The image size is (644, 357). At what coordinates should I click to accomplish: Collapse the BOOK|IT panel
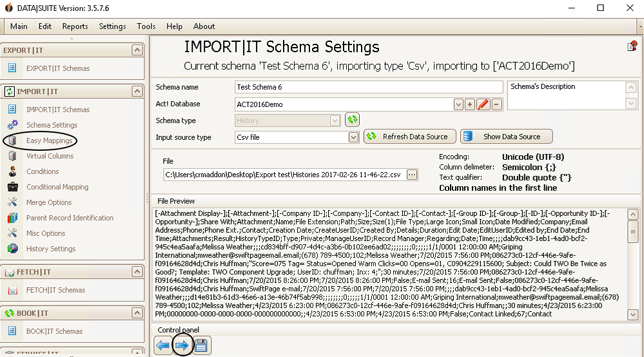(x=137, y=313)
